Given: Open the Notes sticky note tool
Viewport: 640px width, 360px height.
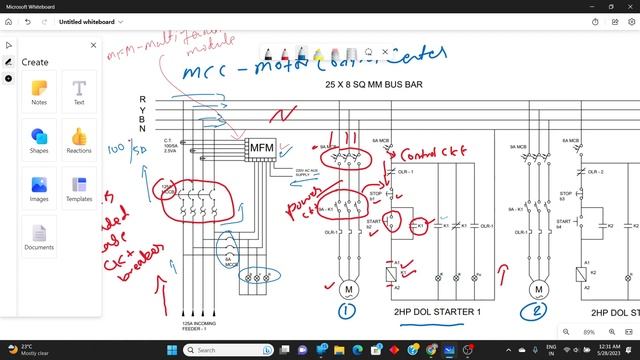Looking at the screenshot, I should click(39, 92).
